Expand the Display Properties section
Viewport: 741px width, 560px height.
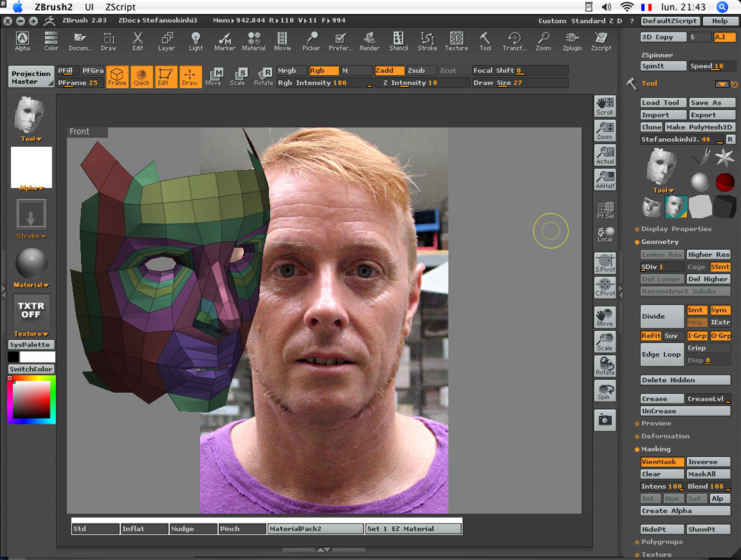pyautogui.click(x=676, y=228)
